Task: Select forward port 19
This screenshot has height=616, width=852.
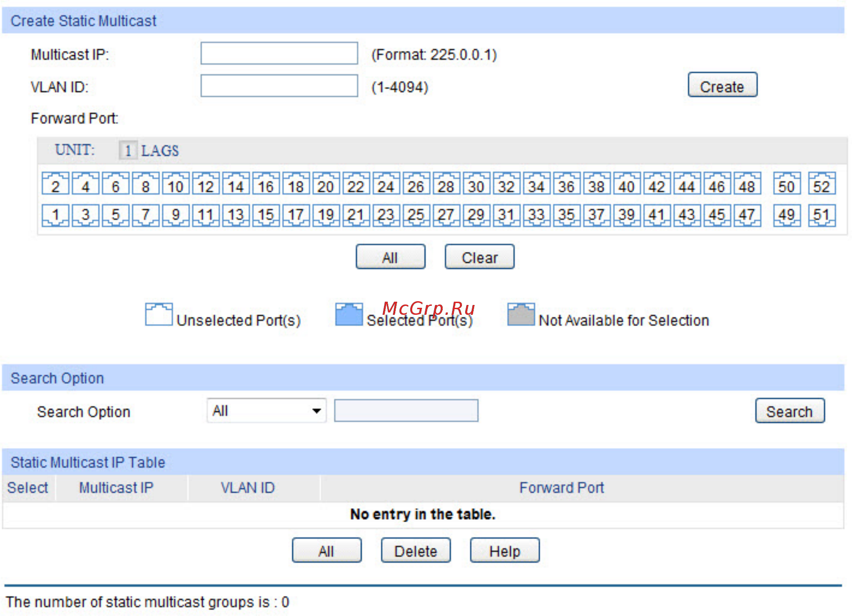Action: click(x=326, y=215)
